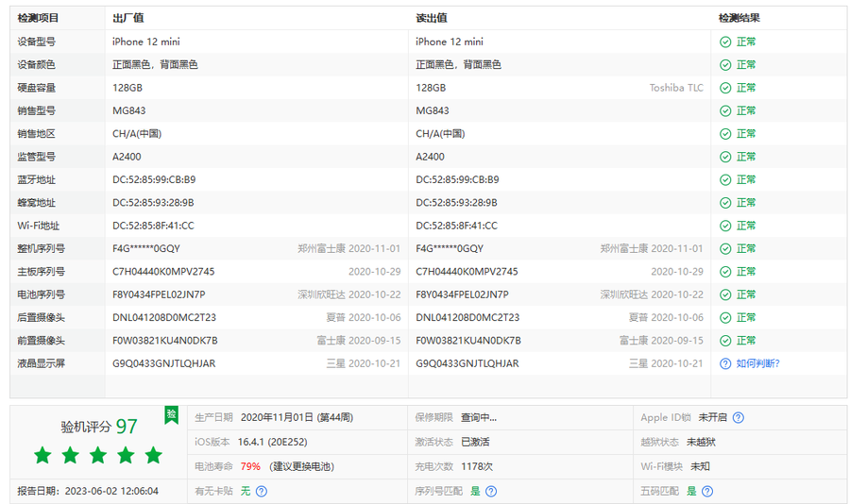This screenshot has width=850, height=504.
Task: Click the green check icon in 前置摄像头 row
Action: (x=725, y=341)
